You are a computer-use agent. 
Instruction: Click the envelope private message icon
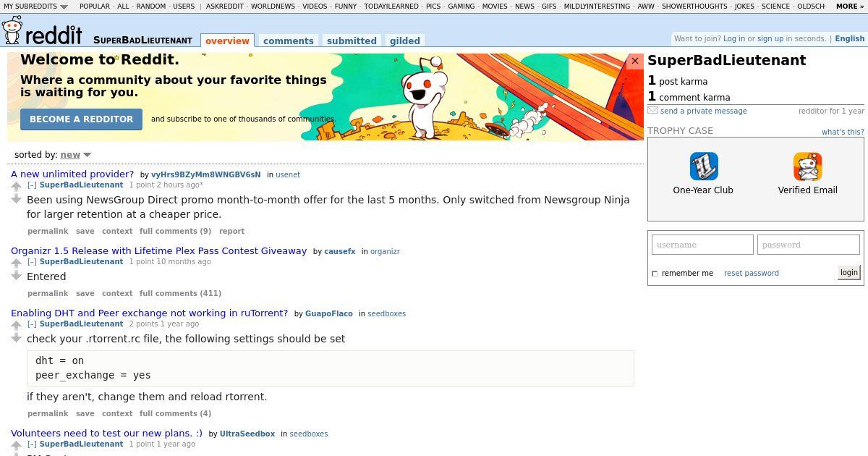[652, 111]
